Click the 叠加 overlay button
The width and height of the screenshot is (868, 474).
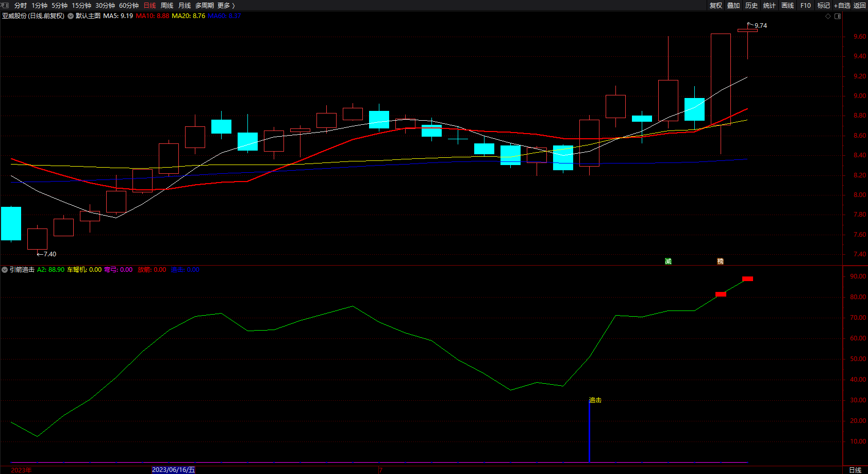tap(733, 5)
